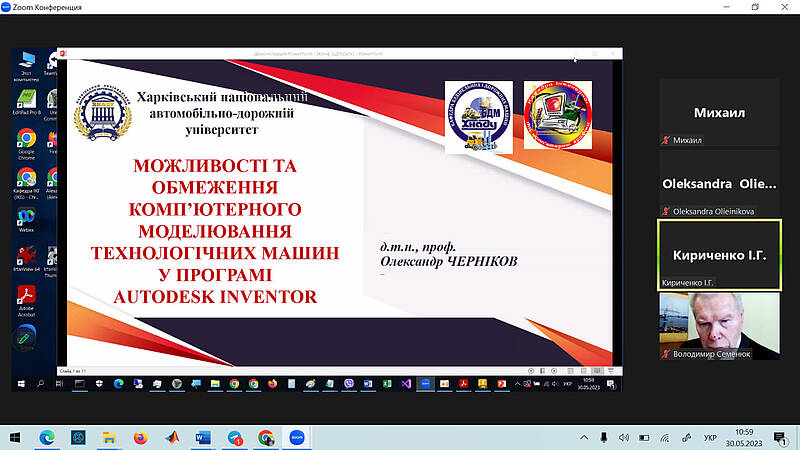Open Telegram with unread badge in taskbar
Image resolution: width=800 pixels, height=450 pixels.
tap(235, 437)
